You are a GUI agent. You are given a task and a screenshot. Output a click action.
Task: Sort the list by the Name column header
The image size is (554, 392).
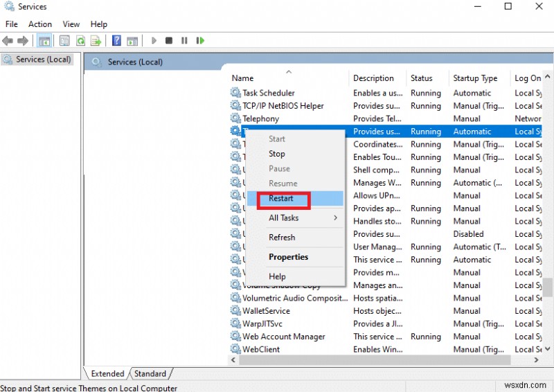click(243, 78)
